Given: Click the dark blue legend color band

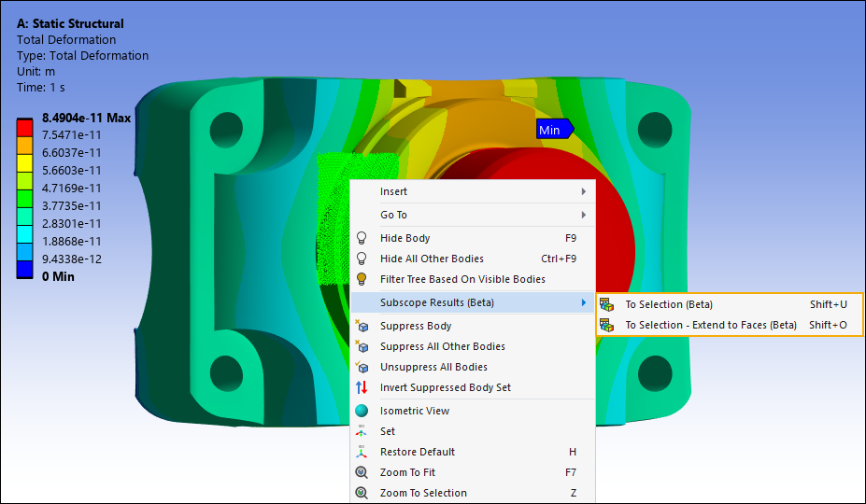Looking at the screenshot, I should click(25, 270).
